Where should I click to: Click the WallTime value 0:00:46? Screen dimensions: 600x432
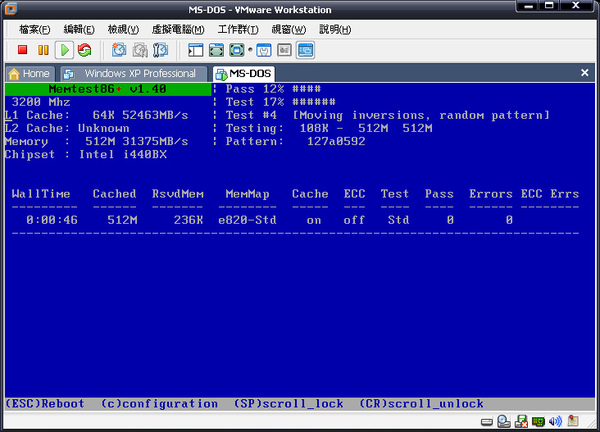[x=52, y=220]
